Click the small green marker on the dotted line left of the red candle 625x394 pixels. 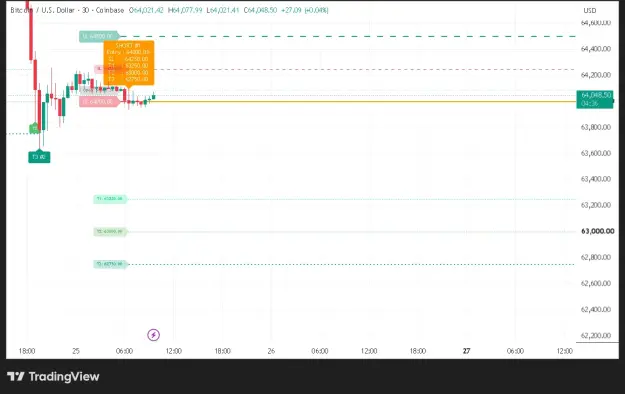pyautogui.click(x=34, y=128)
